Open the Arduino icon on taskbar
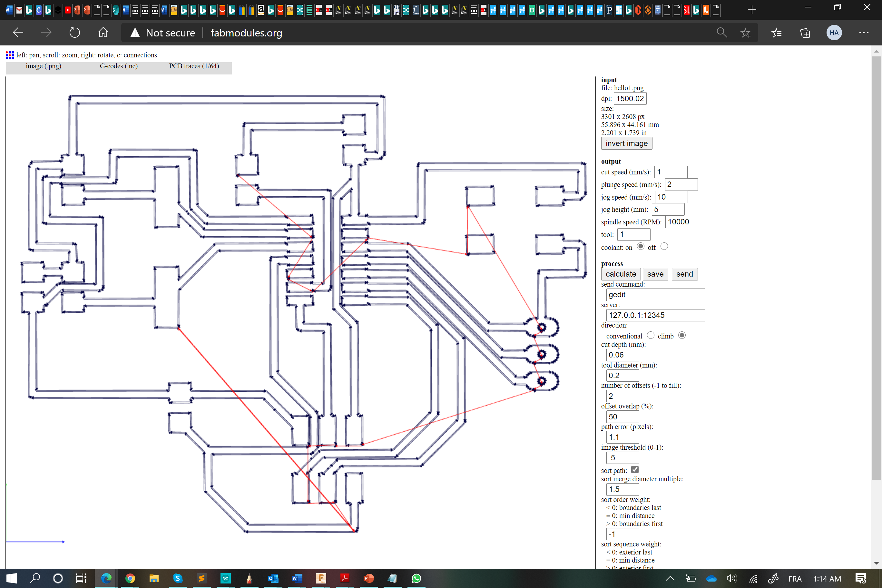Viewport: 882px width, 588px height. pyautogui.click(x=225, y=578)
